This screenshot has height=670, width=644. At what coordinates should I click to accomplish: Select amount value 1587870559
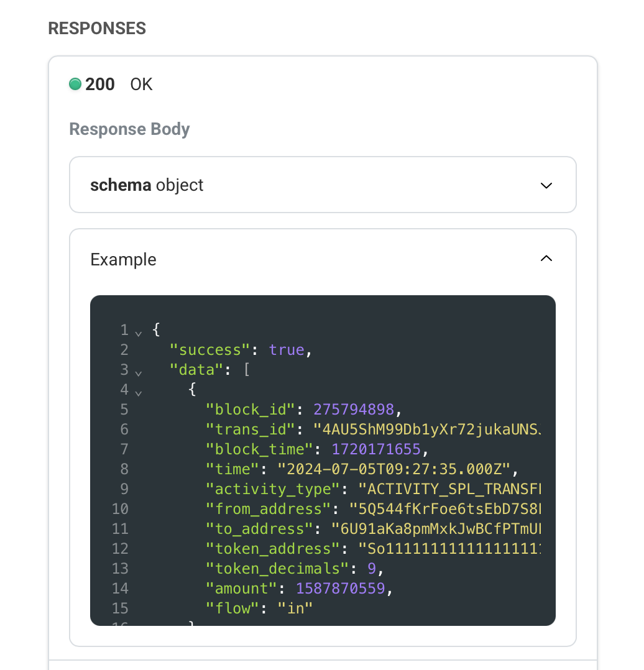[340, 589]
